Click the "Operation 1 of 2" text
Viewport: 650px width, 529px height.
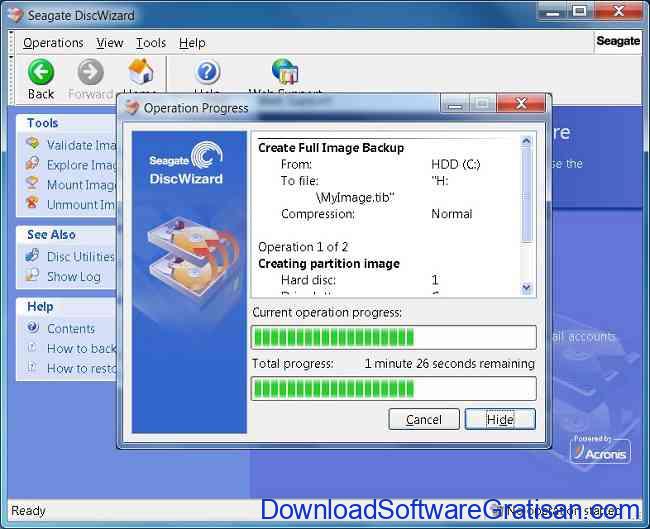(x=303, y=247)
